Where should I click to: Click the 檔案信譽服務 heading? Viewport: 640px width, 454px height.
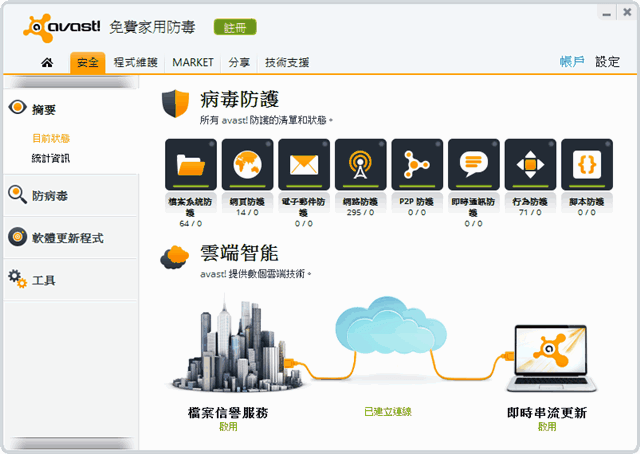point(228,413)
